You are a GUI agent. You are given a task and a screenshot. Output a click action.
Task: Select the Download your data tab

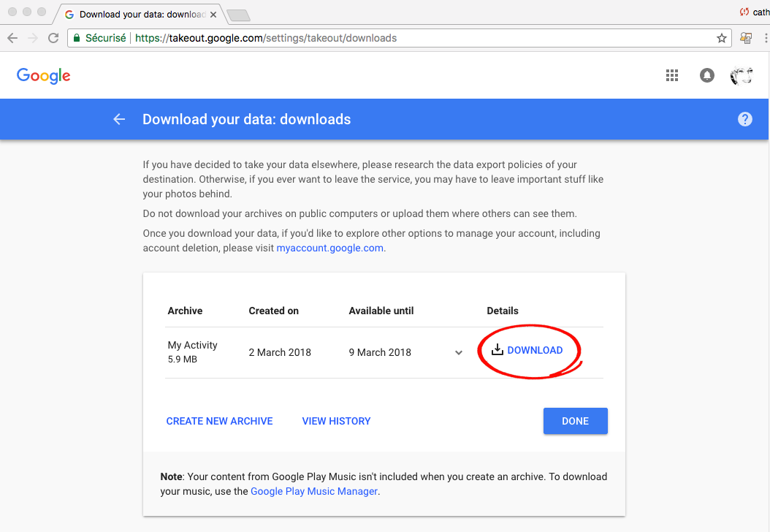(x=142, y=14)
